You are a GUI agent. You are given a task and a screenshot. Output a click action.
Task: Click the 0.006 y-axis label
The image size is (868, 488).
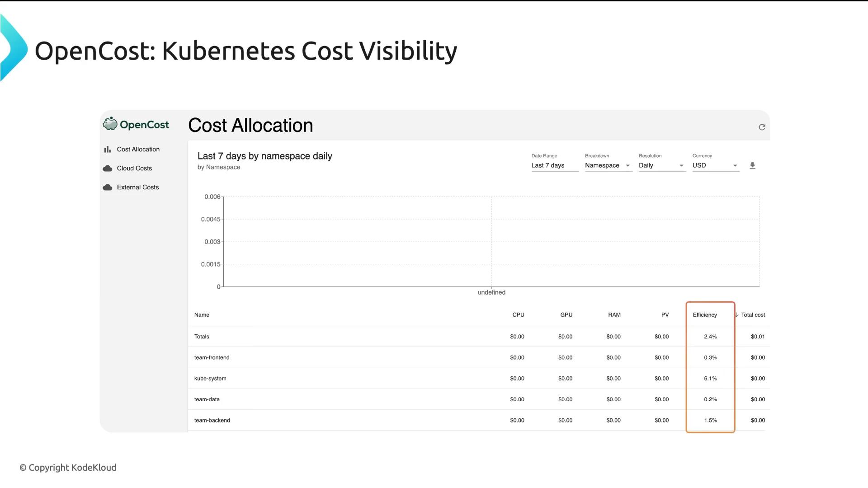(x=212, y=197)
